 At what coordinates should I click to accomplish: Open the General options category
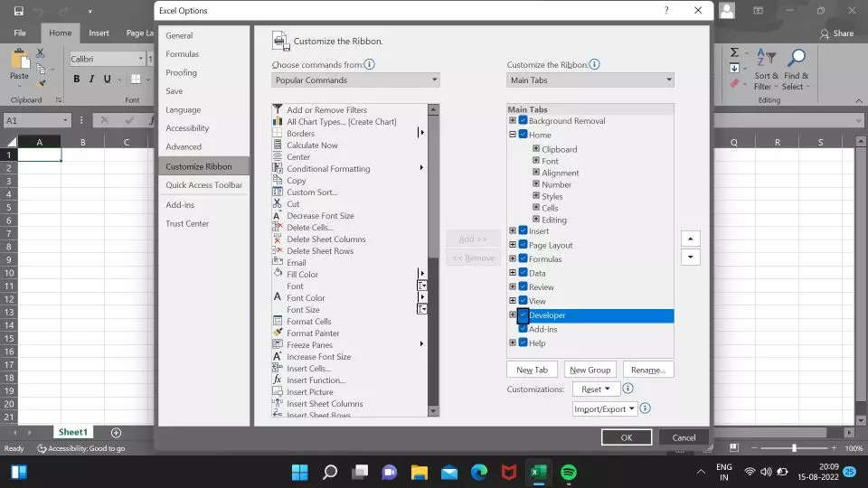(179, 35)
